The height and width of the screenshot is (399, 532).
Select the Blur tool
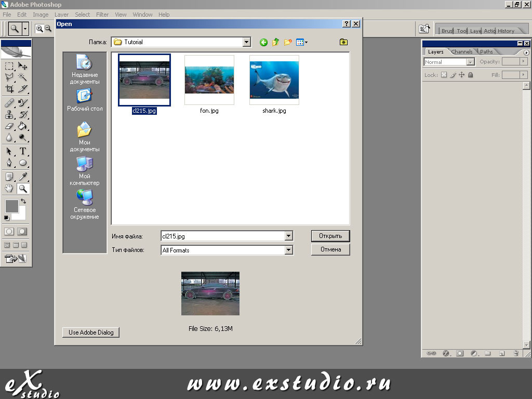tap(9, 138)
